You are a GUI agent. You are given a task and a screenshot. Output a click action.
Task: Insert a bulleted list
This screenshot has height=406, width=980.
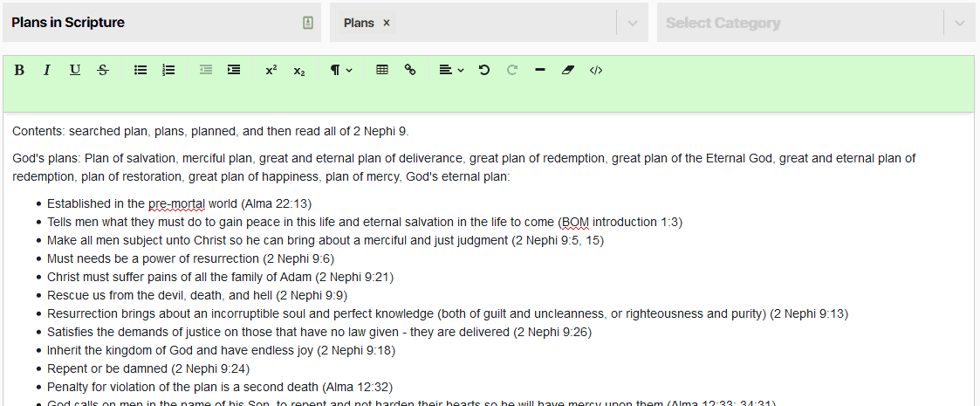[x=140, y=70]
